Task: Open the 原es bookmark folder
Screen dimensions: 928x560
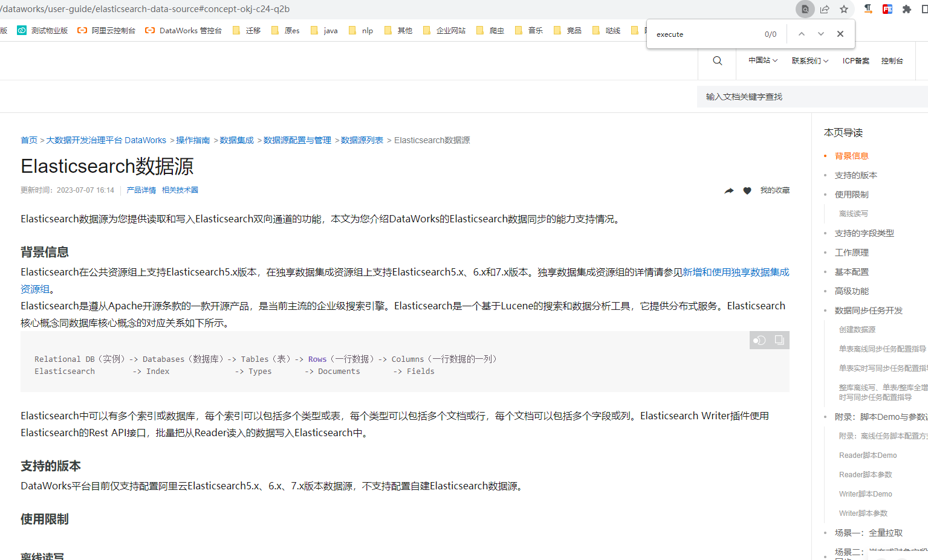Action: 285,30
